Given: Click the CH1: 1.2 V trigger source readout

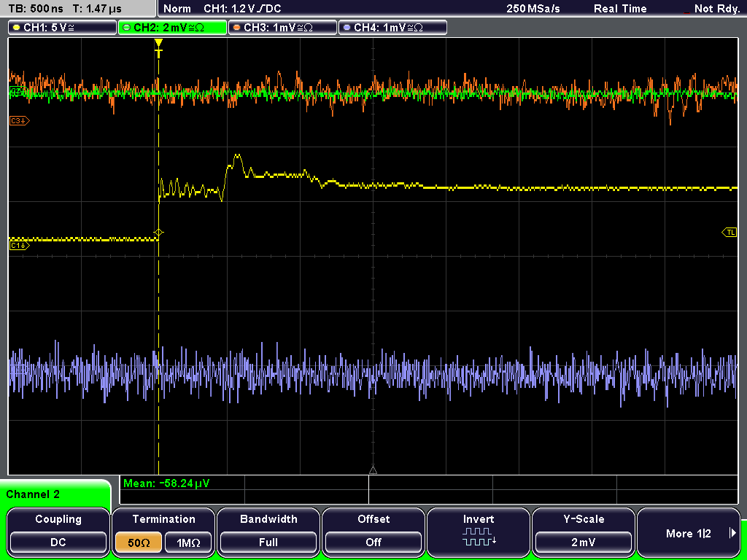Looking at the screenshot, I should (242, 9).
